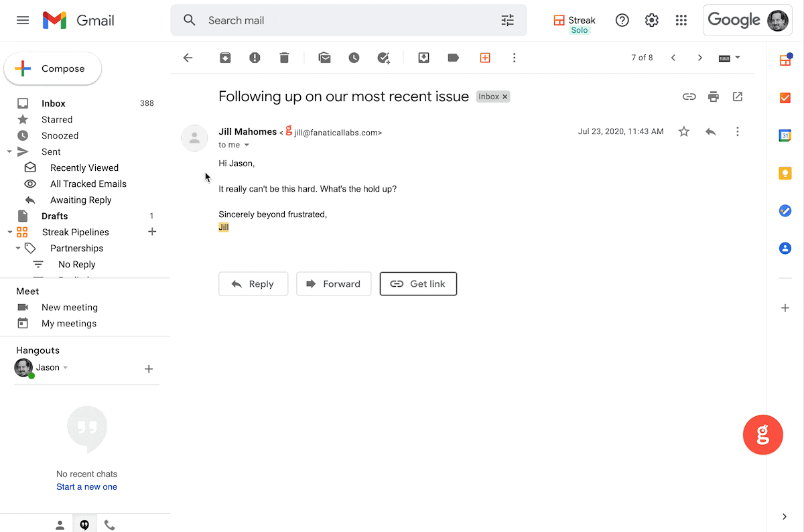Open Google apps grid
The height and width of the screenshot is (532, 804).
tap(681, 20)
